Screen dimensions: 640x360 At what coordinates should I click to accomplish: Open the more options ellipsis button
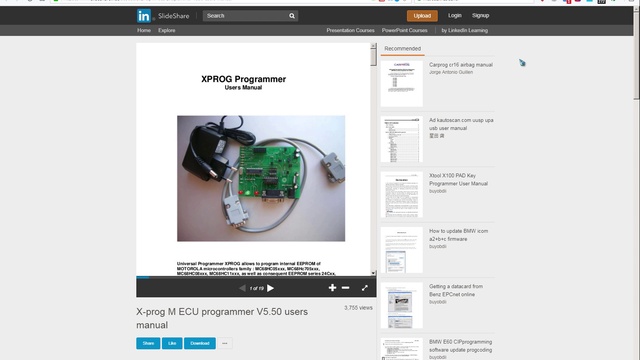pos(225,343)
